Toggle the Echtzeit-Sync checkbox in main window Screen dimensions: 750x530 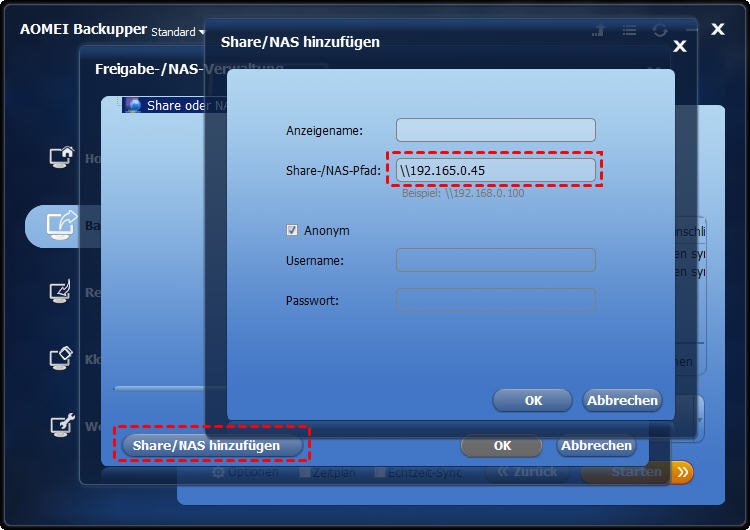(x=380, y=473)
